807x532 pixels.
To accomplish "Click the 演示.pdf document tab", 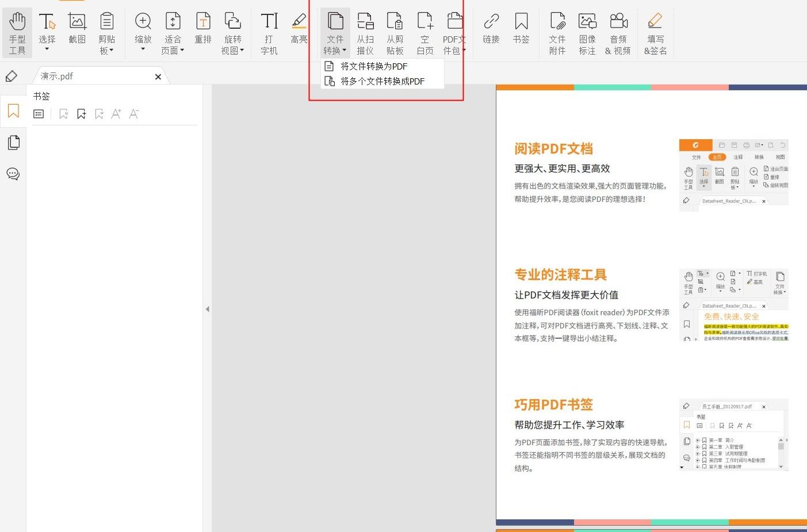I will tap(92, 75).
